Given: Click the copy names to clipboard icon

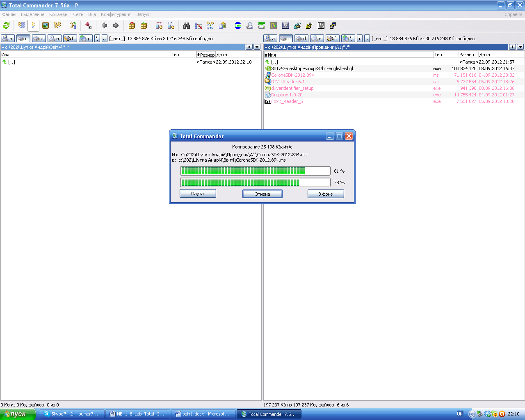Looking at the screenshot, I should (x=222, y=25).
